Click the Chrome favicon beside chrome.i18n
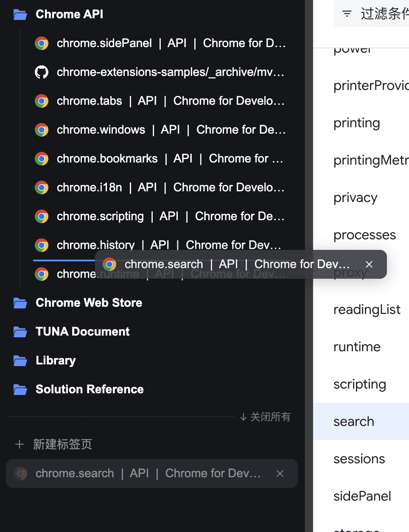 [42, 188]
